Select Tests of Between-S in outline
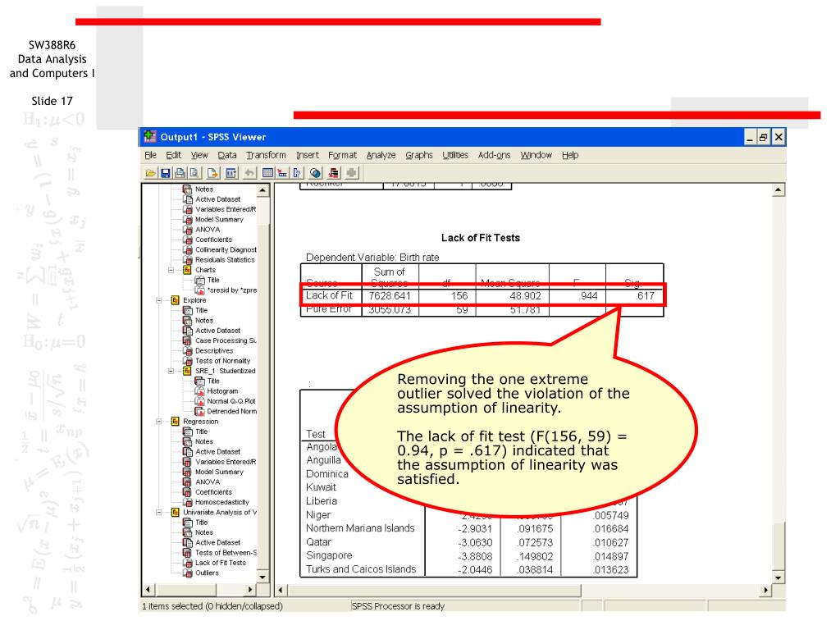The height and width of the screenshot is (630, 840). 226,553
